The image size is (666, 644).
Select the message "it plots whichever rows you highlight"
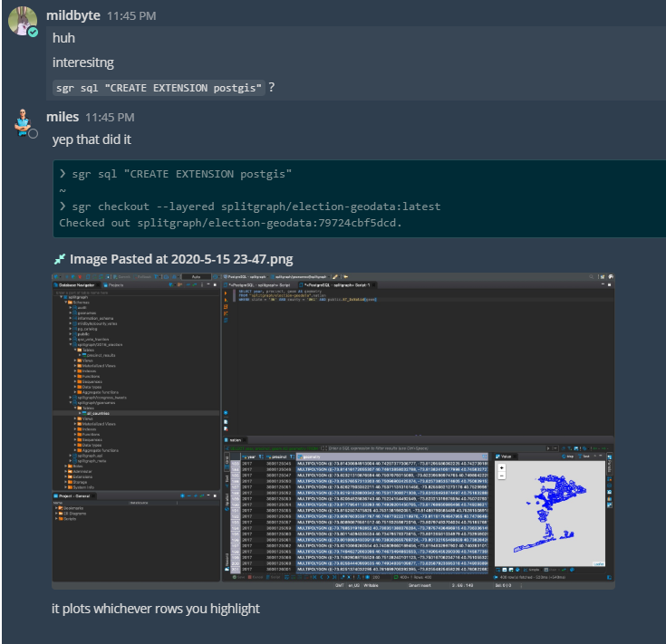click(x=156, y=609)
